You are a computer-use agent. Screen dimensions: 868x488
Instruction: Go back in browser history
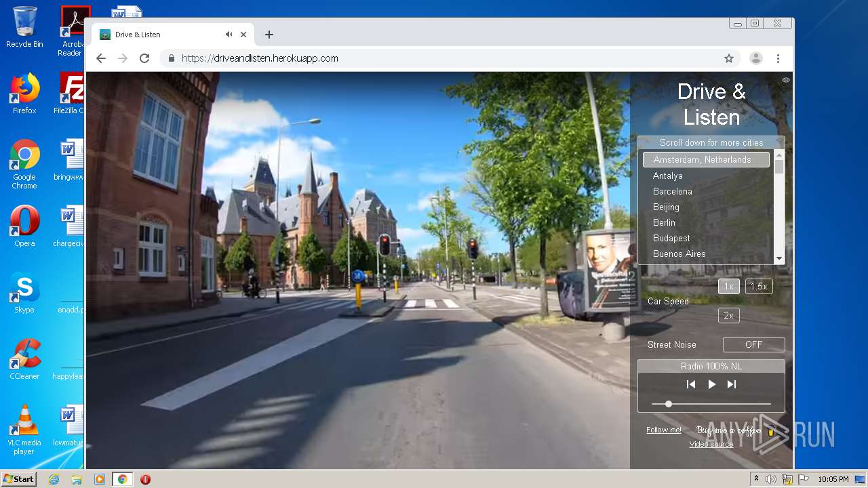[101, 58]
